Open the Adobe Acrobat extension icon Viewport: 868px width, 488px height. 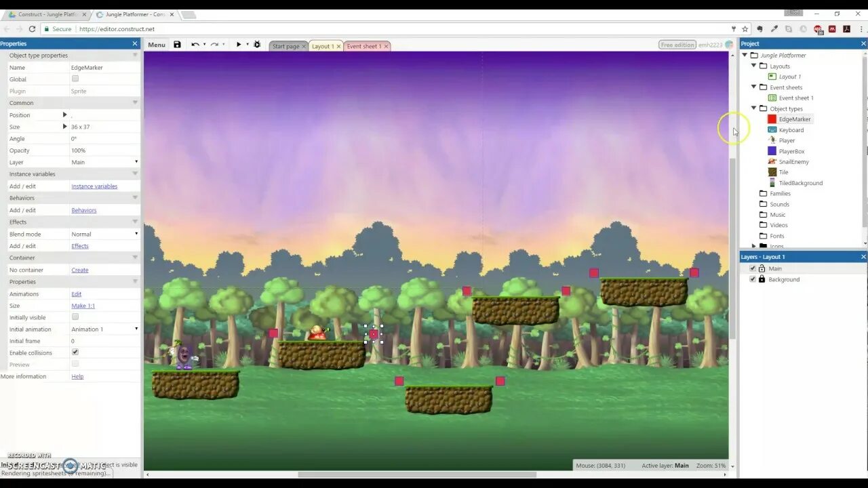(846, 29)
